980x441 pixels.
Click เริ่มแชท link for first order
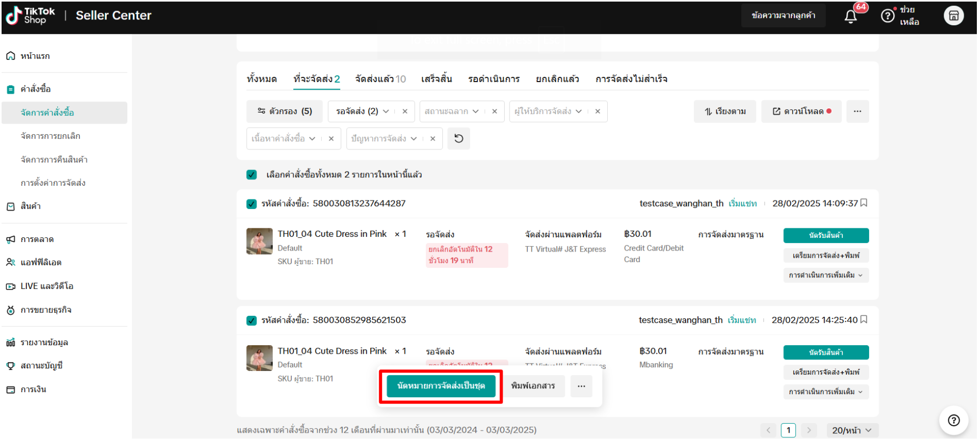click(x=742, y=204)
